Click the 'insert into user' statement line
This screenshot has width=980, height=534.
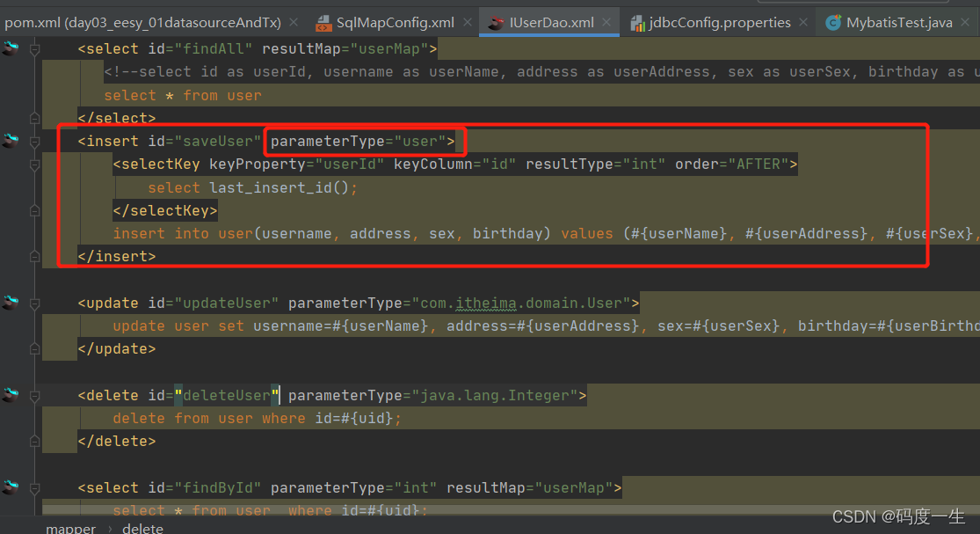click(546, 234)
